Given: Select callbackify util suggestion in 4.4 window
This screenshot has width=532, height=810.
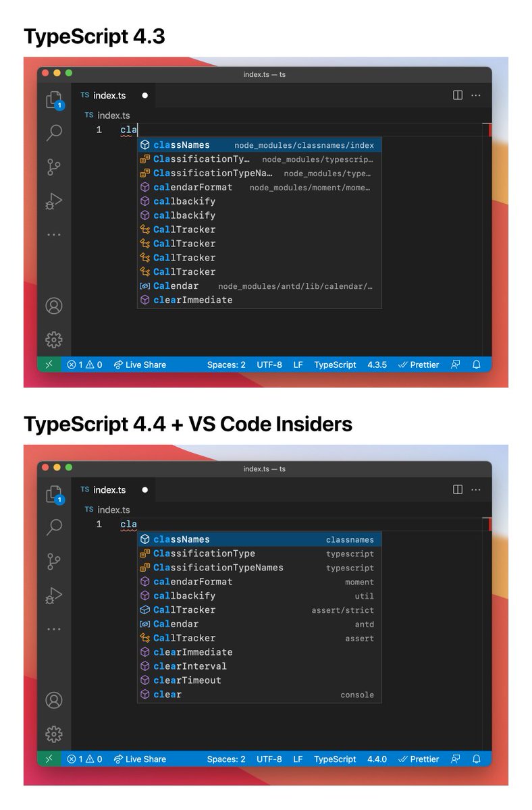Looking at the screenshot, I should point(259,596).
